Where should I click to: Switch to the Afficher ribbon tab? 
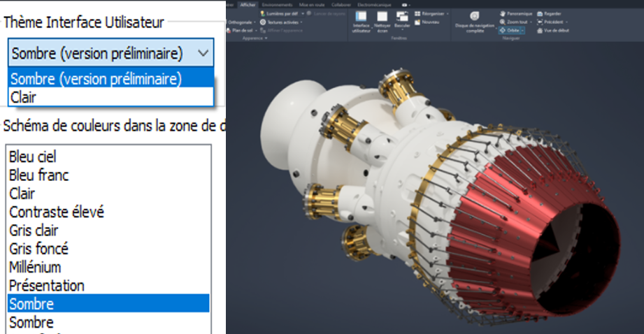(x=248, y=5)
